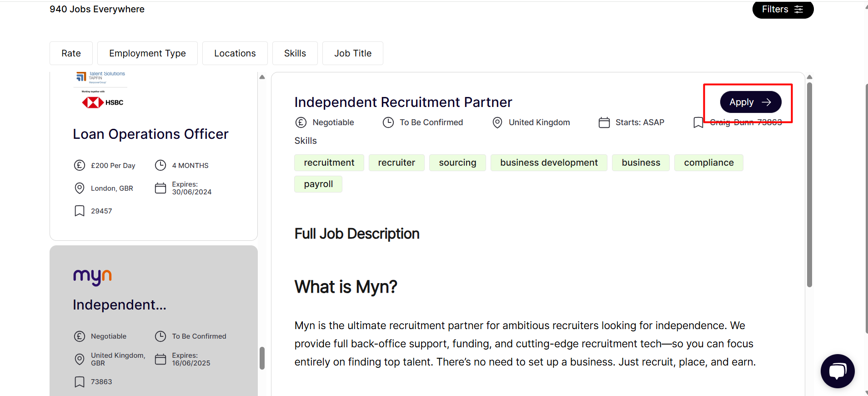This screenshot has height=396, width=868.
Task: Click the '940 Jobs Everywhere' heading
Action: pos(97,9)
